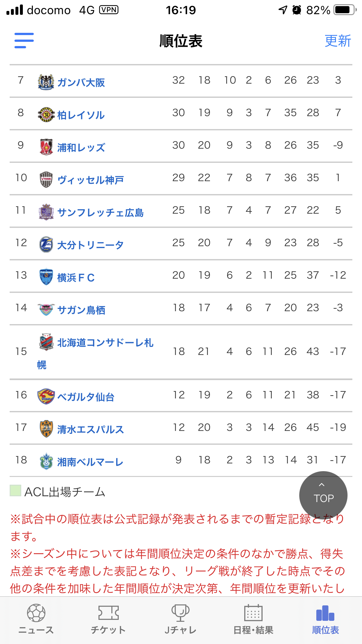Tap the green ACL出場チーム legend swatch

click(15, 491)
